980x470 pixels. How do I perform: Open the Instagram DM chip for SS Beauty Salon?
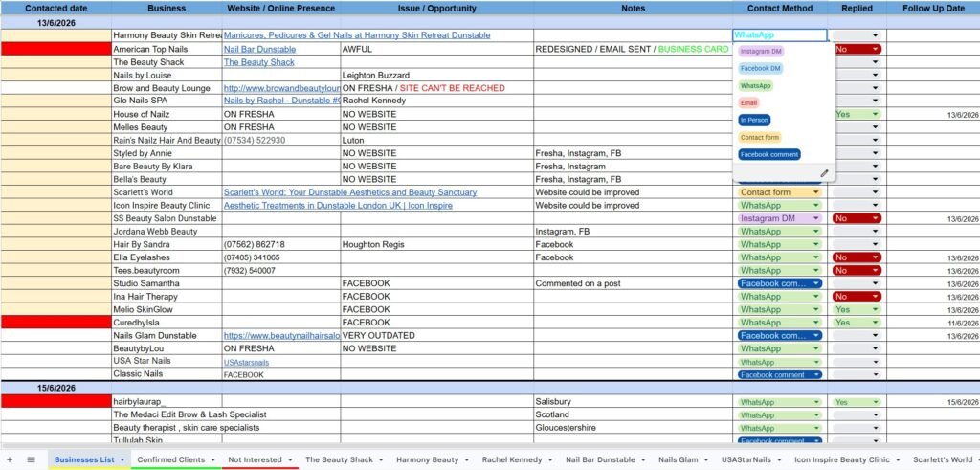(779, 219)
